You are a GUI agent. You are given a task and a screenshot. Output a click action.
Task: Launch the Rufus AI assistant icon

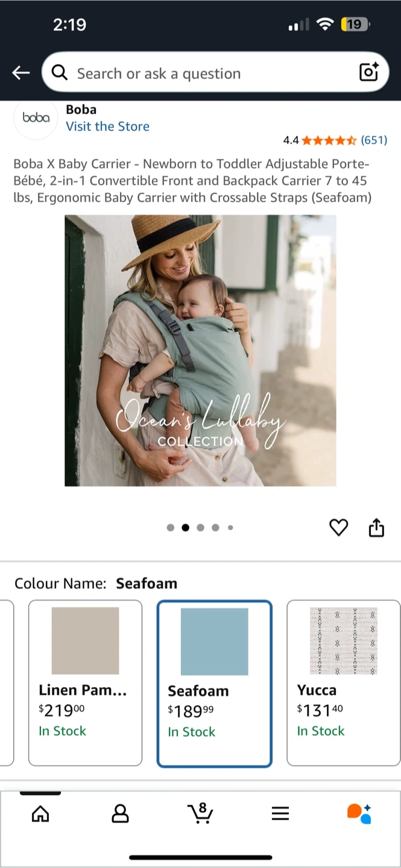(359, 814)
